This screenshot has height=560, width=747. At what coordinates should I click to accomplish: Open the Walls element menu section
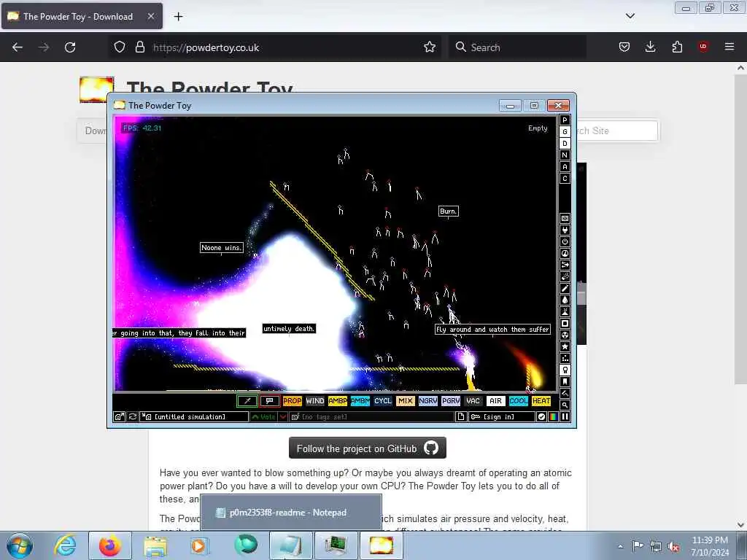click(x=565, y=219)
